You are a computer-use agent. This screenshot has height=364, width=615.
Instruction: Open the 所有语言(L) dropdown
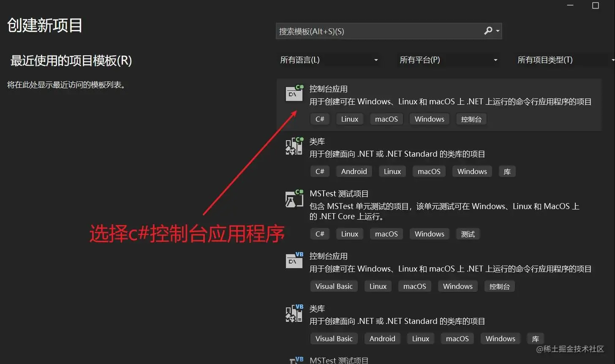click(x=329, y=60)
